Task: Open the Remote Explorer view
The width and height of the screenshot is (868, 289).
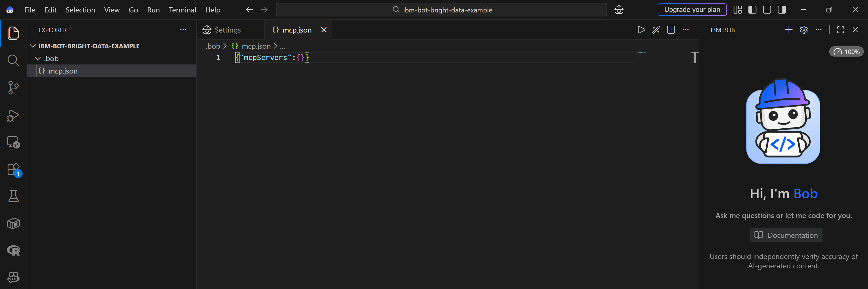Action: pyautogui.click(x=13, y=142)
